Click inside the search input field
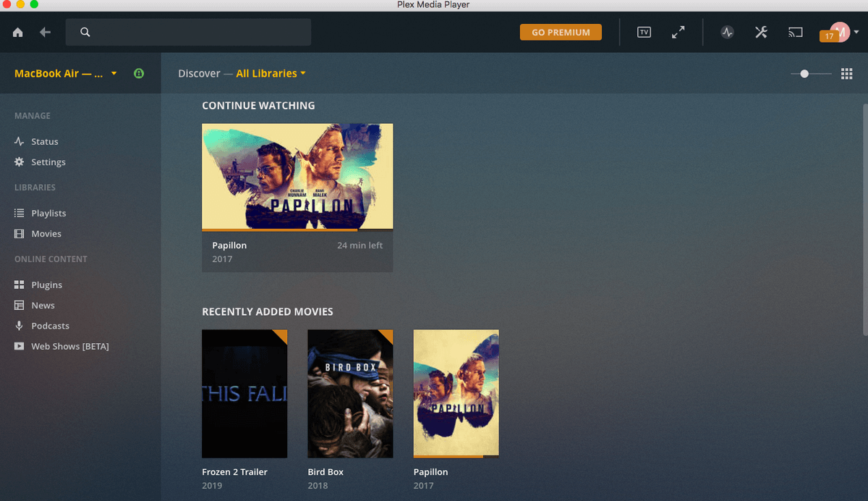Image resolution: width=868 pixels, height=501 pixels. click(188, 33)
